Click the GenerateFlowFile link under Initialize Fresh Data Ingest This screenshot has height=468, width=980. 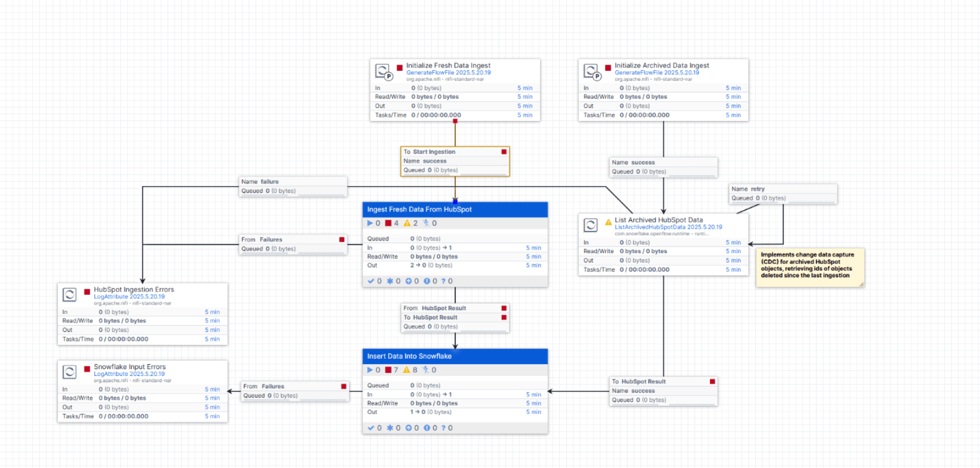(448, 73)
